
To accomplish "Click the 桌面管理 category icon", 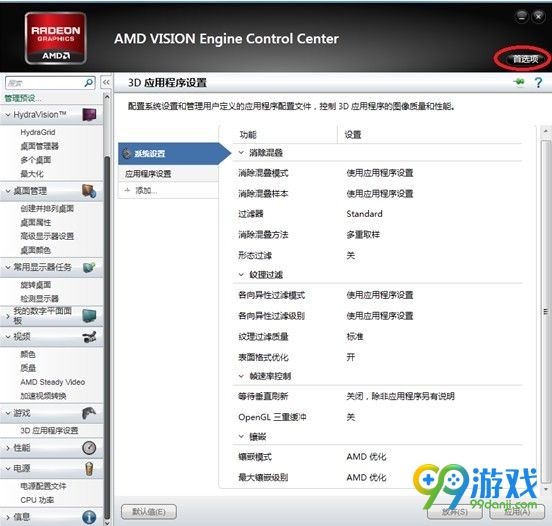I will pyautogui.click(x=89, y=191).
